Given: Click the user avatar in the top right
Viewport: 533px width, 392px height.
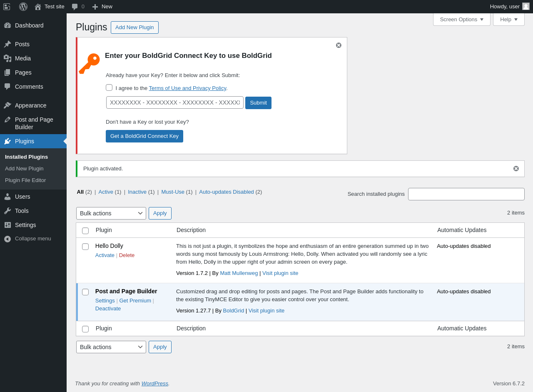Looking at the screenshot, I should (526, 6).
